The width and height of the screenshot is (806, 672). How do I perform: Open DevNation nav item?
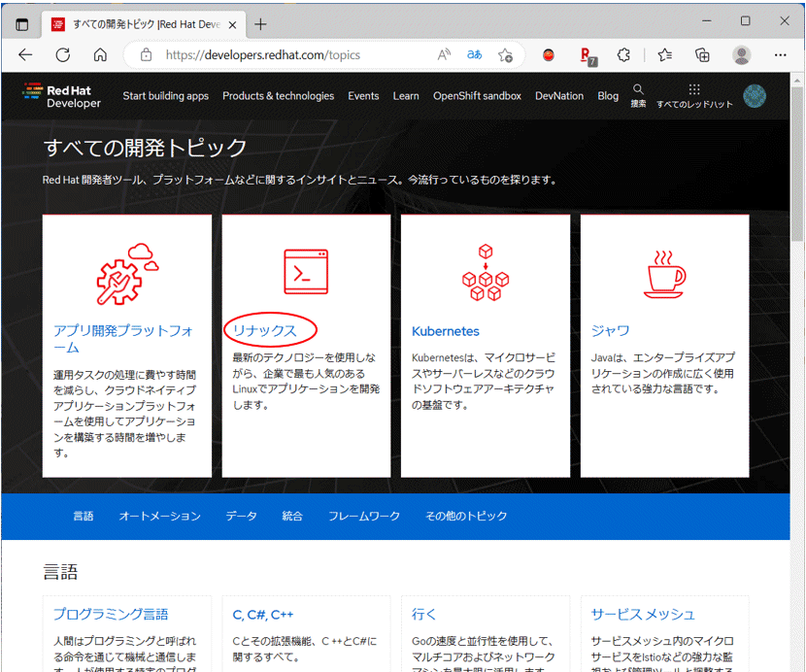pos(559,96)
